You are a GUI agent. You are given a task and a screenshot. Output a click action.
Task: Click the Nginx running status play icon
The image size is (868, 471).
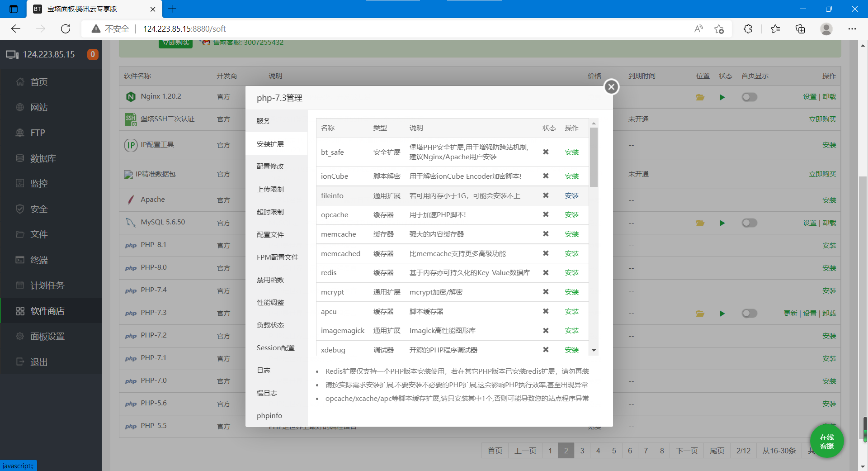[722, 97]
